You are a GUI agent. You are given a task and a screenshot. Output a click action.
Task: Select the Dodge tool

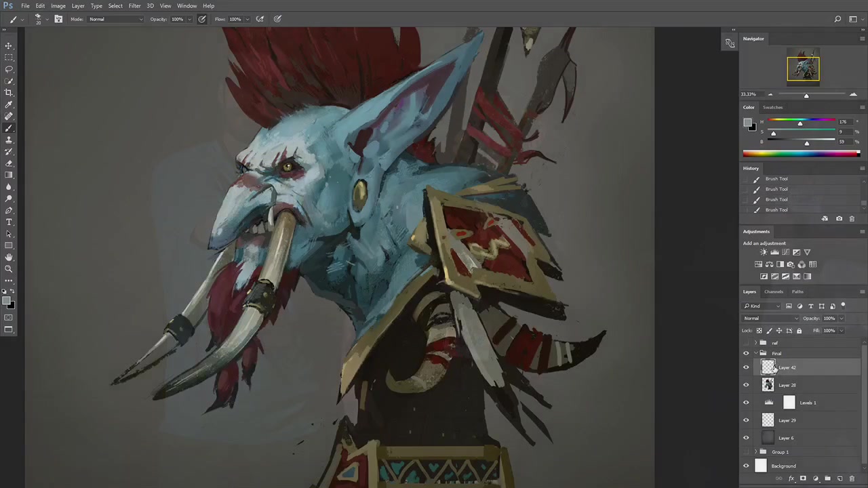pos(9,199)
